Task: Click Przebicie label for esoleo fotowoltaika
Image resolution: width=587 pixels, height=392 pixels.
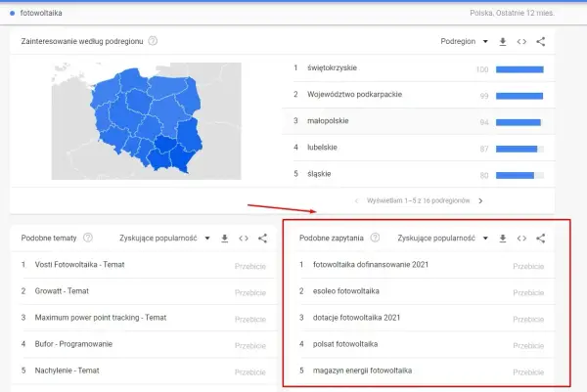Action: click(528, 293)
